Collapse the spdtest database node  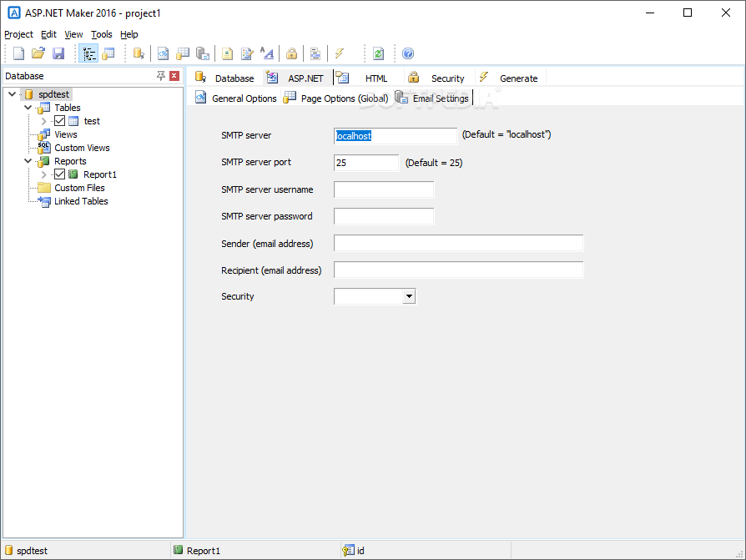(13, 94)
